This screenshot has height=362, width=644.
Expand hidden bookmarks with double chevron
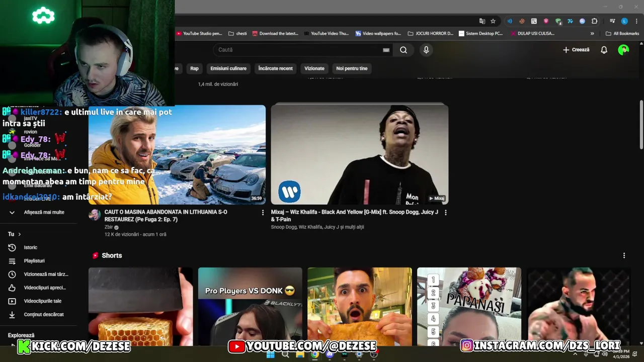coord(592,34)
